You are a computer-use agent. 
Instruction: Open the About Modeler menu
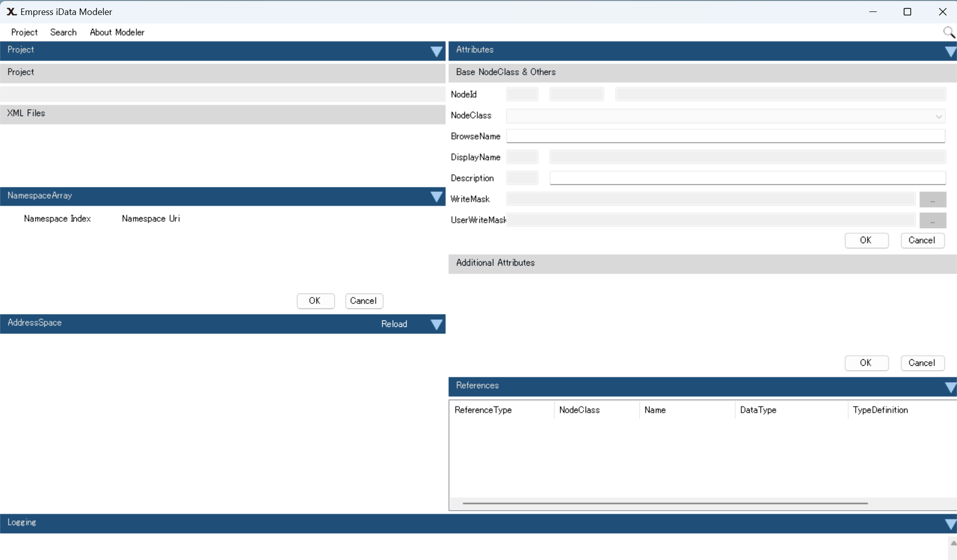117,32
